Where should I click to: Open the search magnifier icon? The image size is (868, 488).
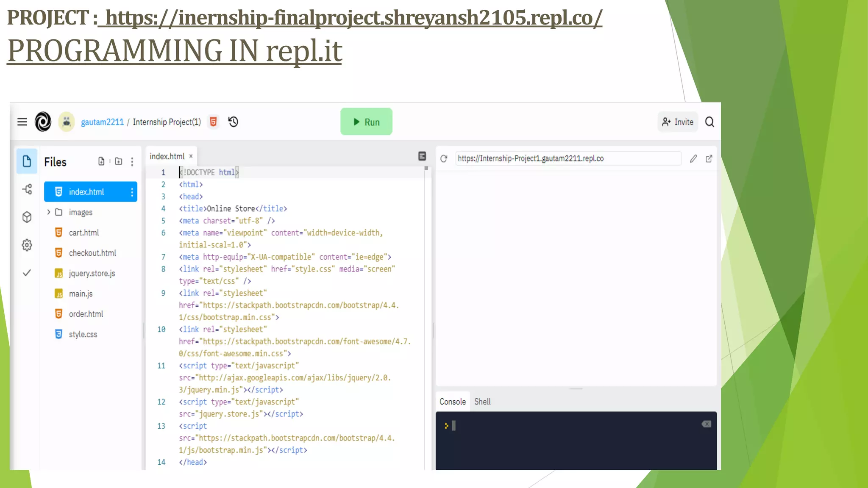[x=709, y=122]
